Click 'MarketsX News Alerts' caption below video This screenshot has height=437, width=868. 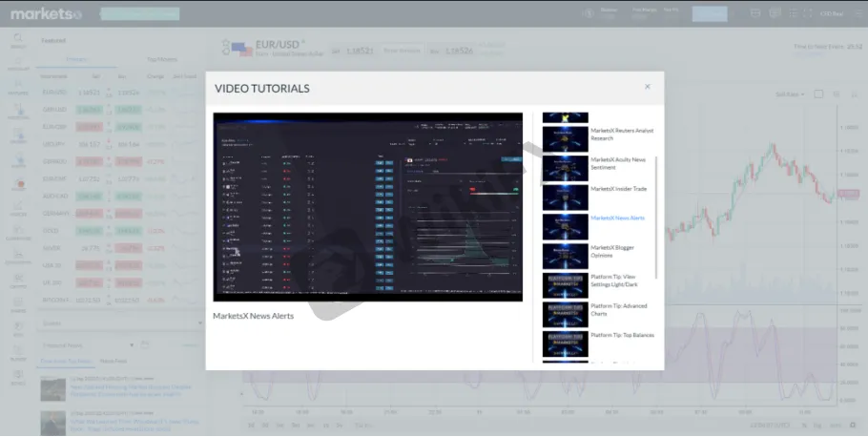(253, 316)
